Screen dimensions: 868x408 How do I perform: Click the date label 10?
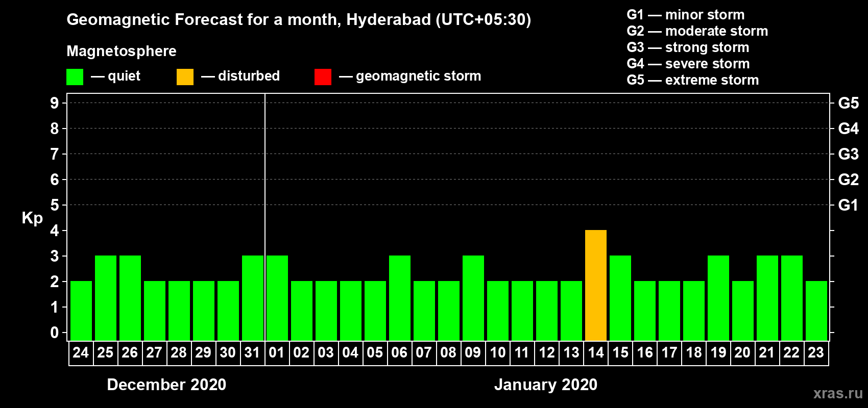tap(497, 352)
